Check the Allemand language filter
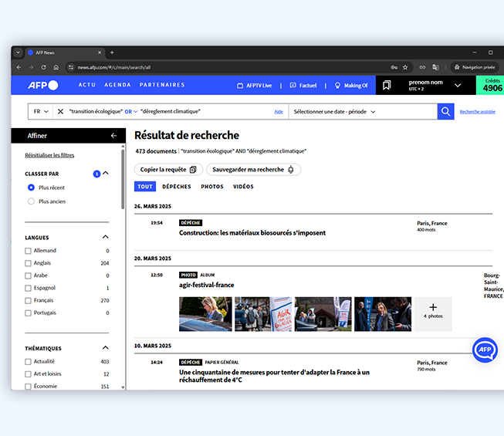Viewport: 504px width, 436px height. point(28,251)
